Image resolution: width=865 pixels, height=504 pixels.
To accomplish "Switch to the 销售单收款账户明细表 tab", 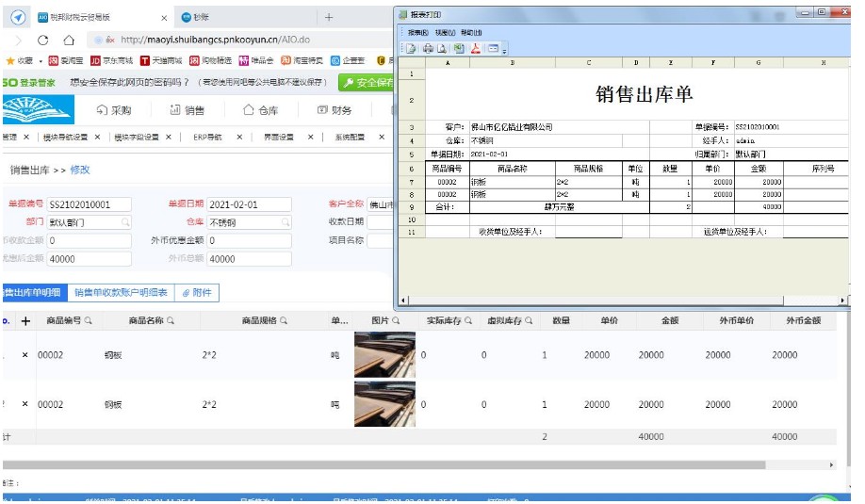I will click(x=121, y=293).
